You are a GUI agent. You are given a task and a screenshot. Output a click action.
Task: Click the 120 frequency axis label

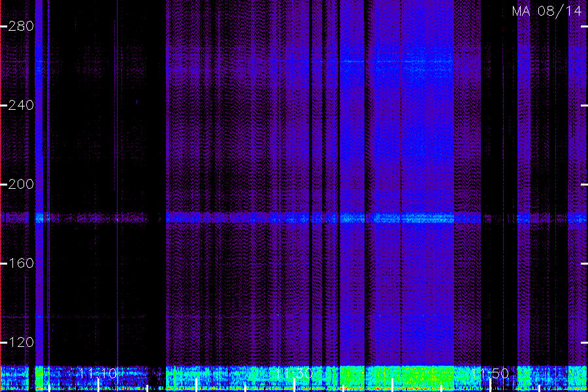[21, 342]
